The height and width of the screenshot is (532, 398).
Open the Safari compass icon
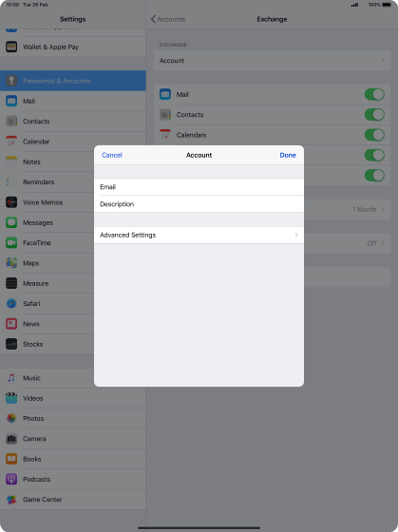11,303
